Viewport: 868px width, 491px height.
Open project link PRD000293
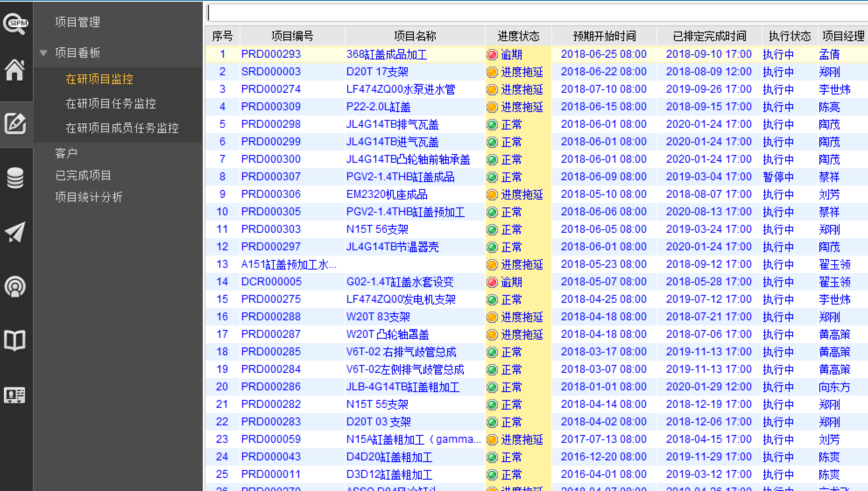[271, 54]
